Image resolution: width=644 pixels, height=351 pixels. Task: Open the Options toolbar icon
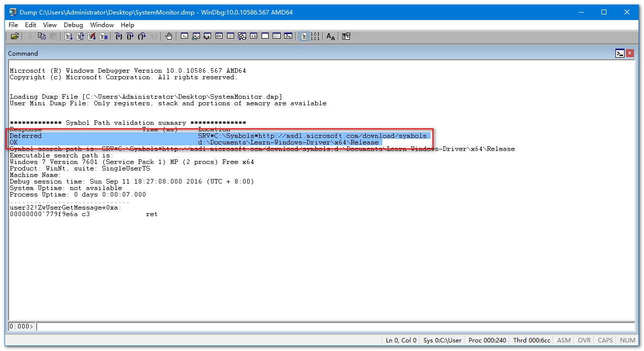(x=346, y=36)
